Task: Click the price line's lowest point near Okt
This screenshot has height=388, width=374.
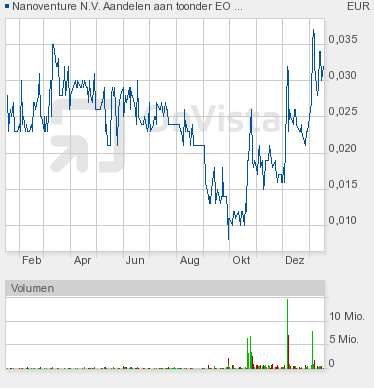Action: tap(229, 239)
